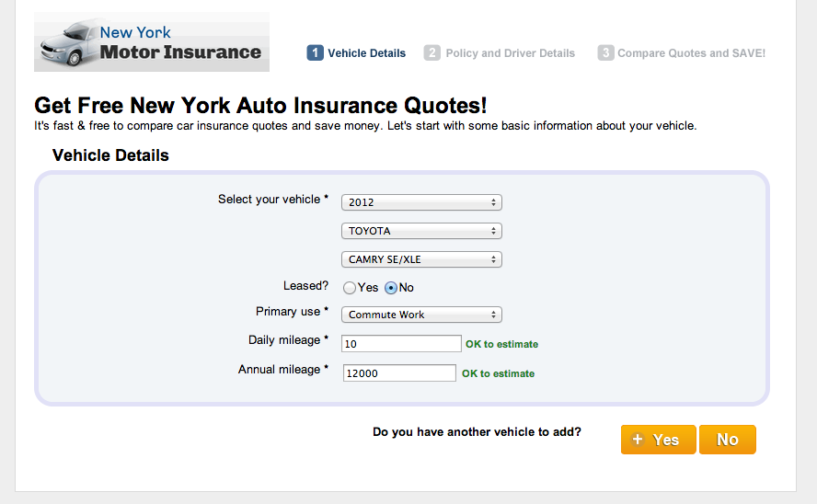
Task: Go to the Vehicle Details step
Action: click(366, 53)
